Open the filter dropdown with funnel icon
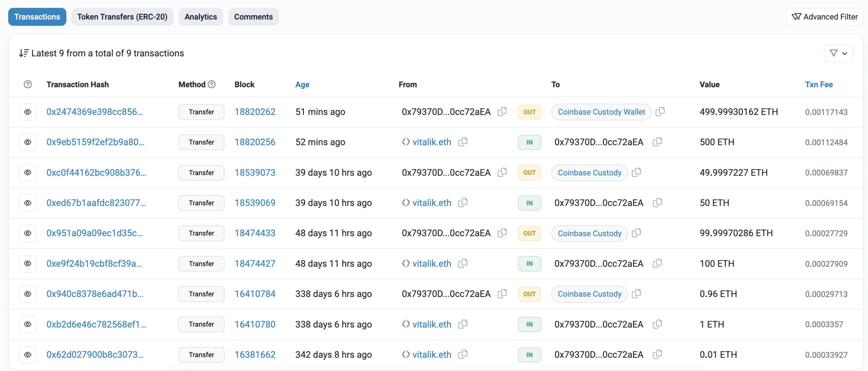The height and width of the screenshot is (371, 868). tap(838, 53)
